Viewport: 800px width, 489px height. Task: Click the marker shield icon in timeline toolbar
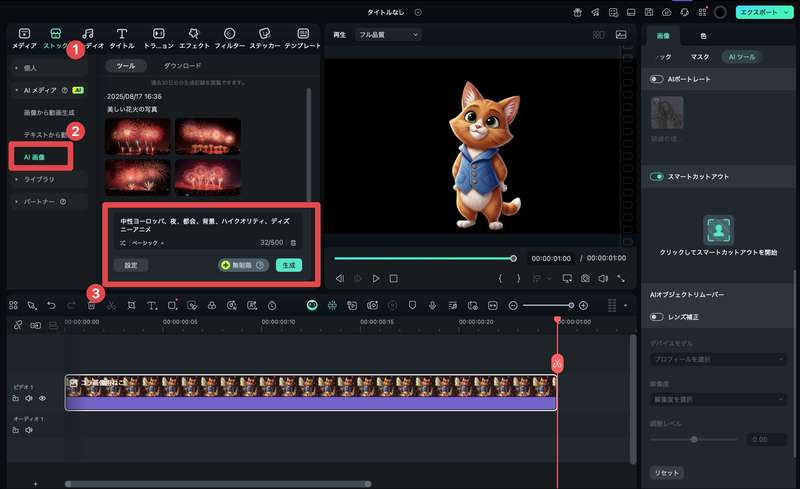pos(412,305)
